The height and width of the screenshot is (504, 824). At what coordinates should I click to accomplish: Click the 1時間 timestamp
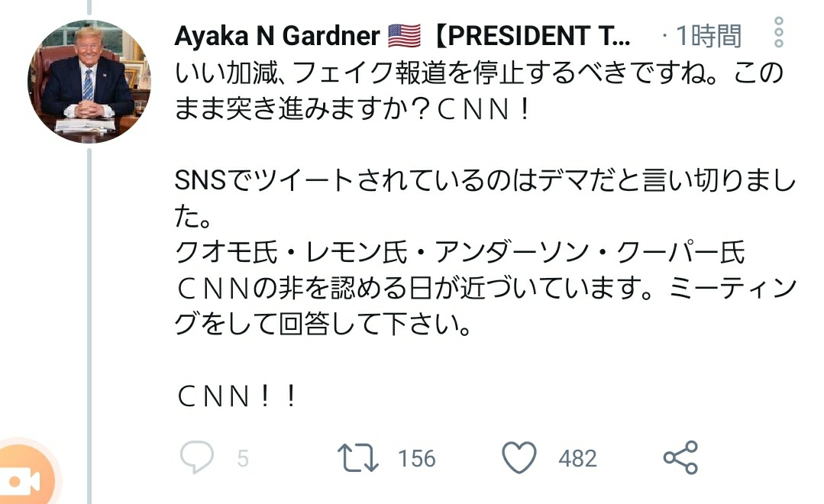click(707, 35)
